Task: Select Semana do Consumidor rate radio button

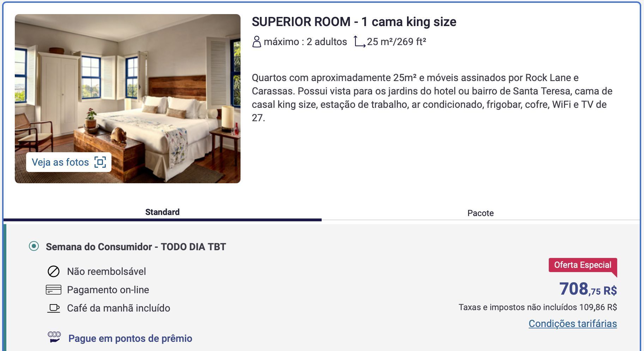Action: (x=34, y=246)
